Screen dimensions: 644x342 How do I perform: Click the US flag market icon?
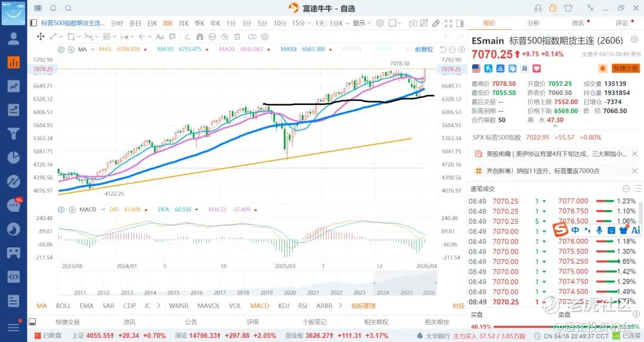[476, 69]
